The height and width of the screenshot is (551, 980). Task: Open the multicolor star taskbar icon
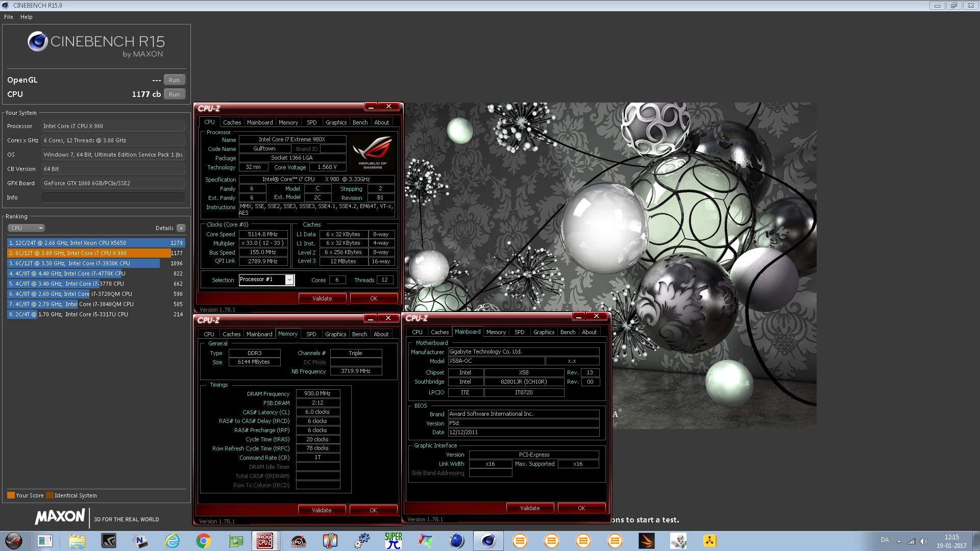tap(425, 541)
